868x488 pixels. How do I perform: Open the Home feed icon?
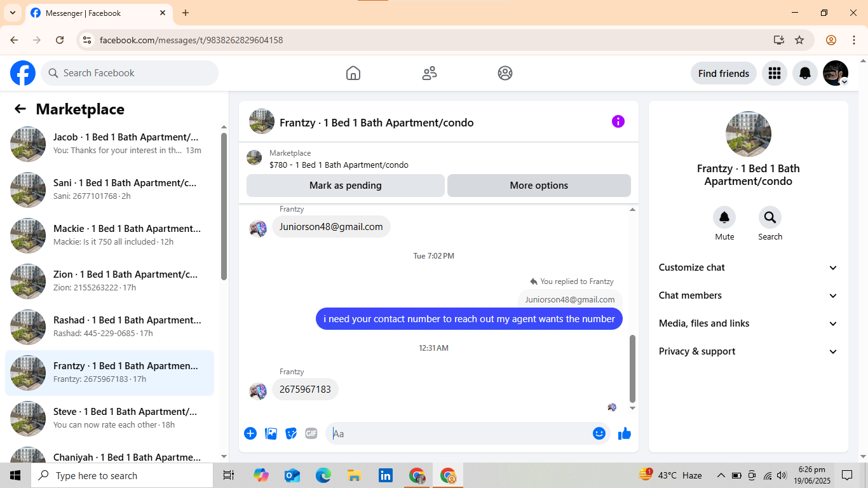coord(353,73)
